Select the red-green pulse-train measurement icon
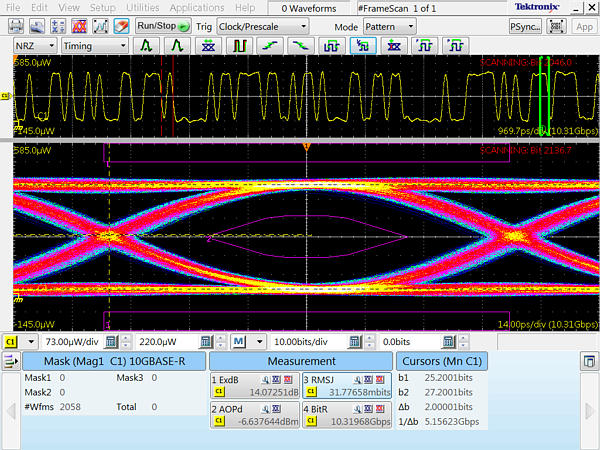The image size is (600, 450). pyautogui.click(x=239, y=46)
